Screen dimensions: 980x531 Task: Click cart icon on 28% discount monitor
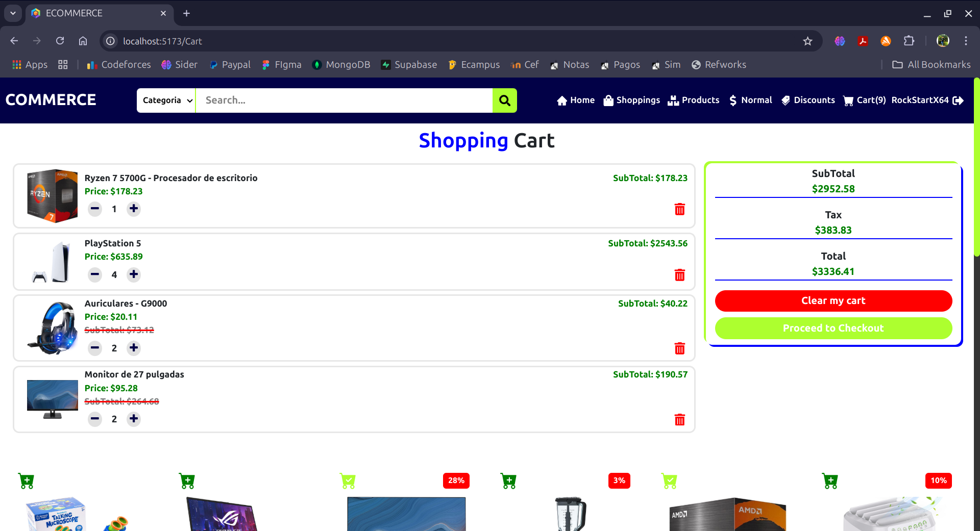348,481
